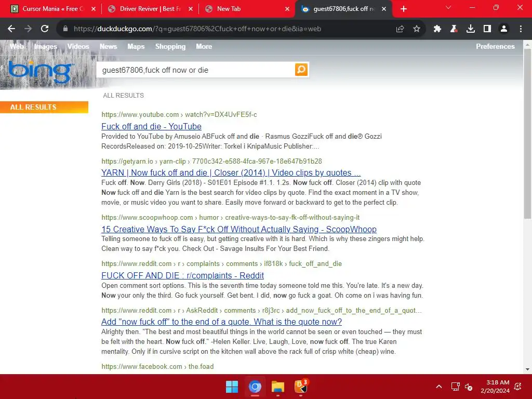Open the AskReddit quote result link
Viewport: 532px width, 399px height.
[x=221, y=322]
